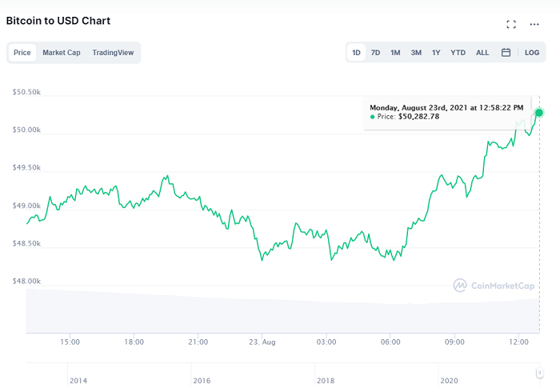Open the three-dot more options menu
The width and height of the screenshot is (560, 392).
coord(534,24)
